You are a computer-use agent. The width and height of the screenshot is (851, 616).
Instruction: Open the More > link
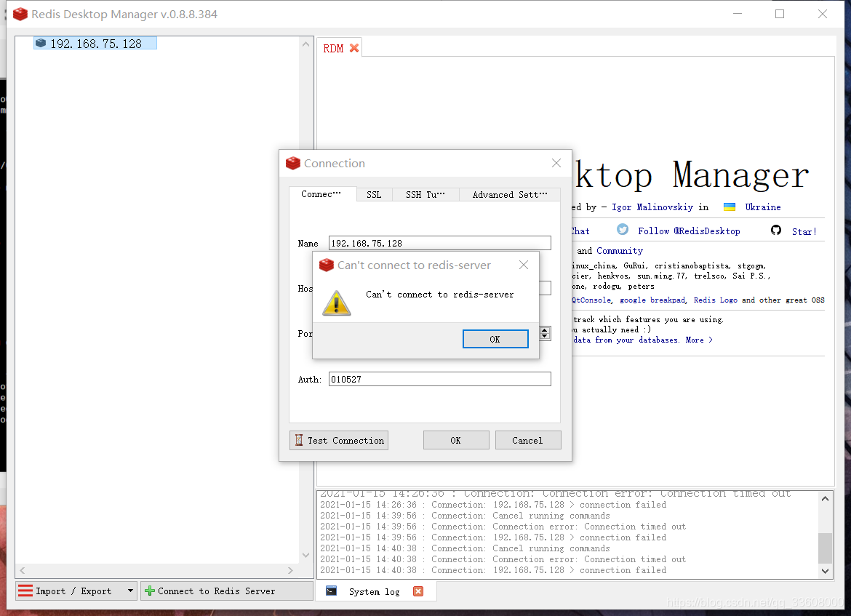[699, 340]
